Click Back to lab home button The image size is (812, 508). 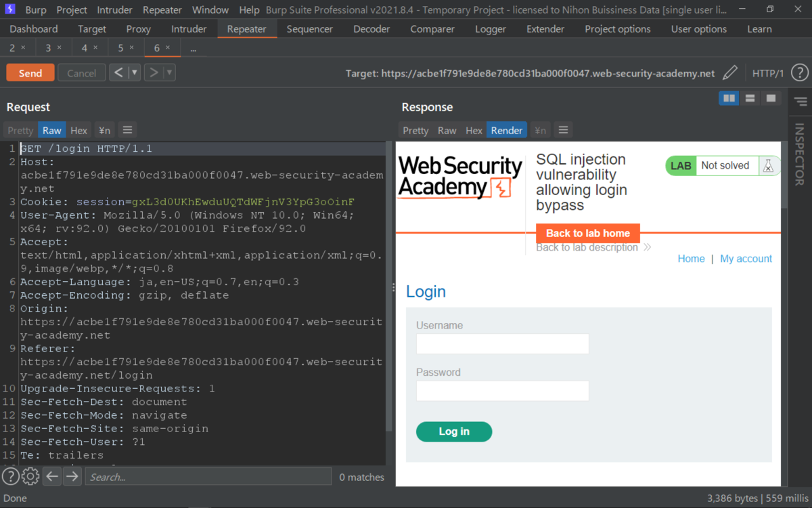[588, 233]
